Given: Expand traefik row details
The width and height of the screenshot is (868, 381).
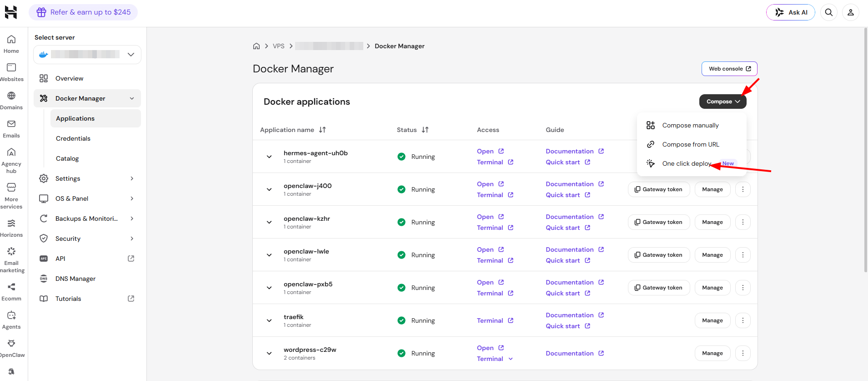Looking at the screenshot, I should 269,320.
